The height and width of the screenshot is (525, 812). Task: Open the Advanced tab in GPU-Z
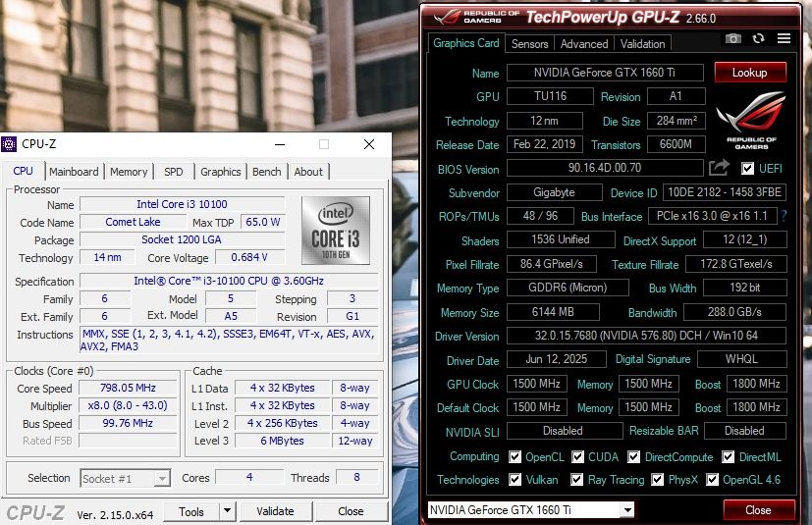[x=584, y=44]
